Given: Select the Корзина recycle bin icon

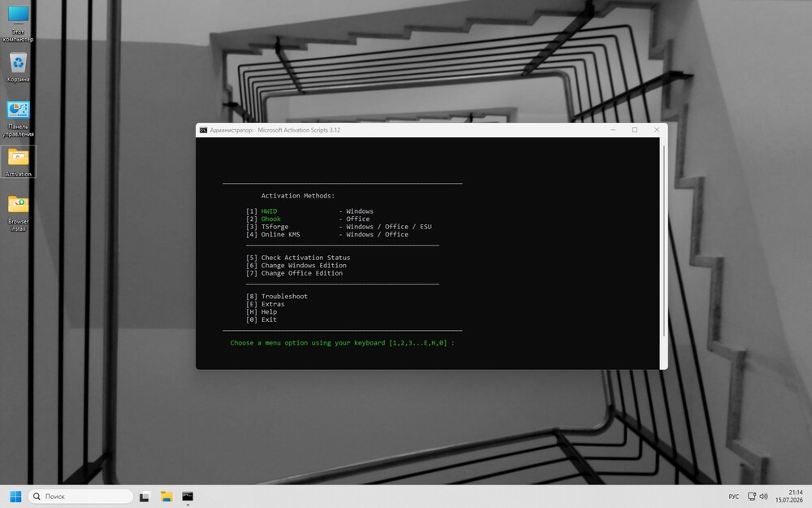Looking at the screenshot, I should 18,67.
